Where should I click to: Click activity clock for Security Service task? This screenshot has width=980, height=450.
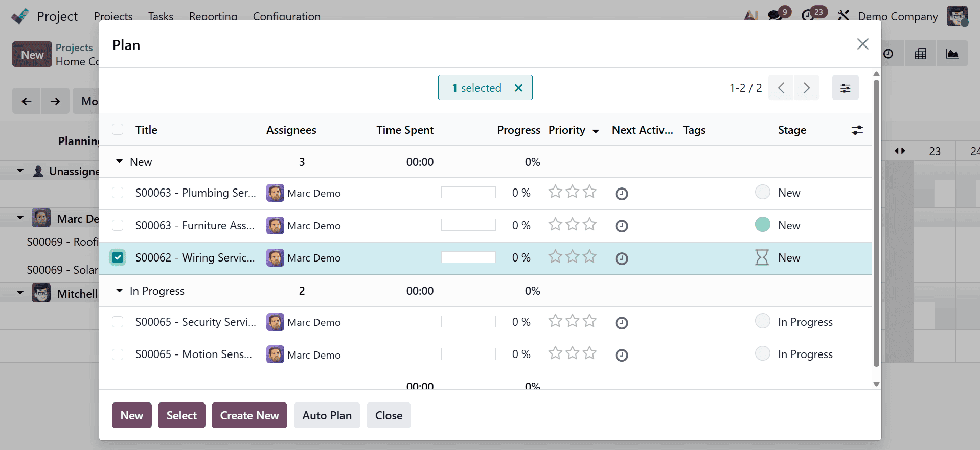[x=622, y=323]
